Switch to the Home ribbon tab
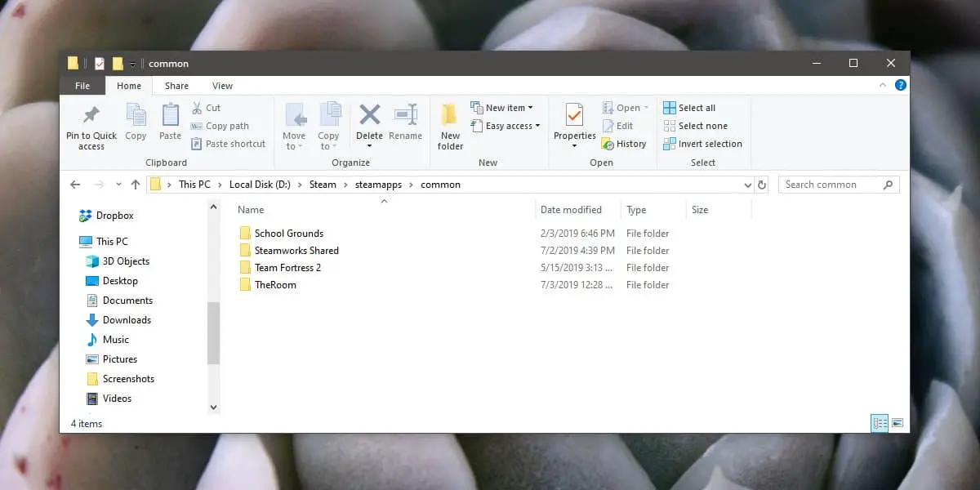The image size is (980, 490). [129, 86]
